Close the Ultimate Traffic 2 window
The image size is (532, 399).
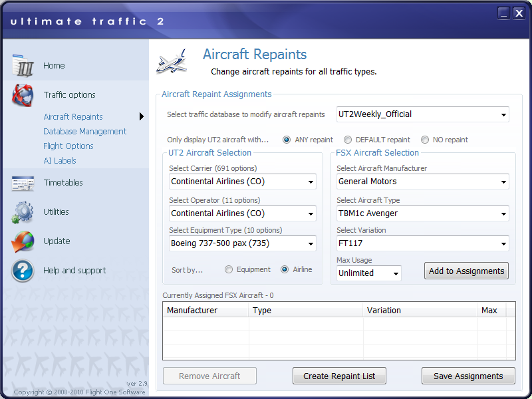pos(519,13)
